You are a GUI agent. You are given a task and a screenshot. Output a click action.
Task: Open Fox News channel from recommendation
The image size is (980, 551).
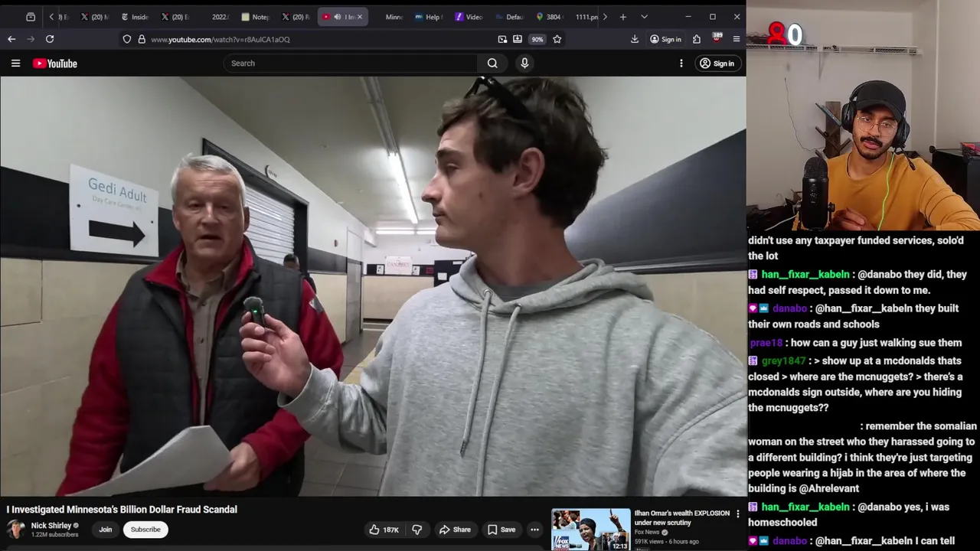pyautogui.click(x=647, y=532)
